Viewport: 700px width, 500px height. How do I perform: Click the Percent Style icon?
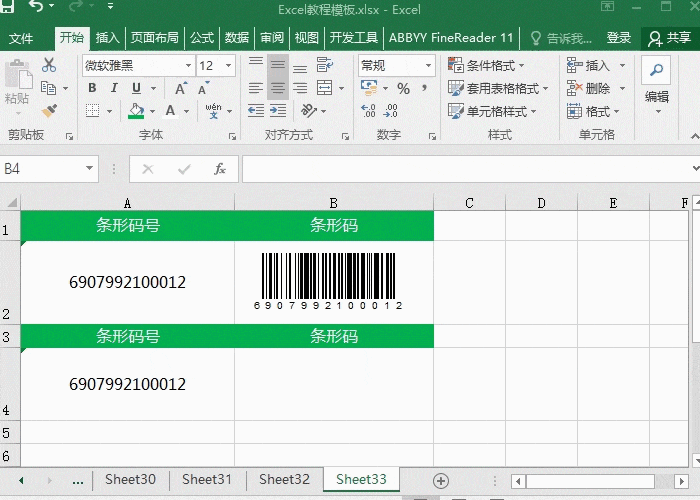pyautogui.click(x=403, y=88)
